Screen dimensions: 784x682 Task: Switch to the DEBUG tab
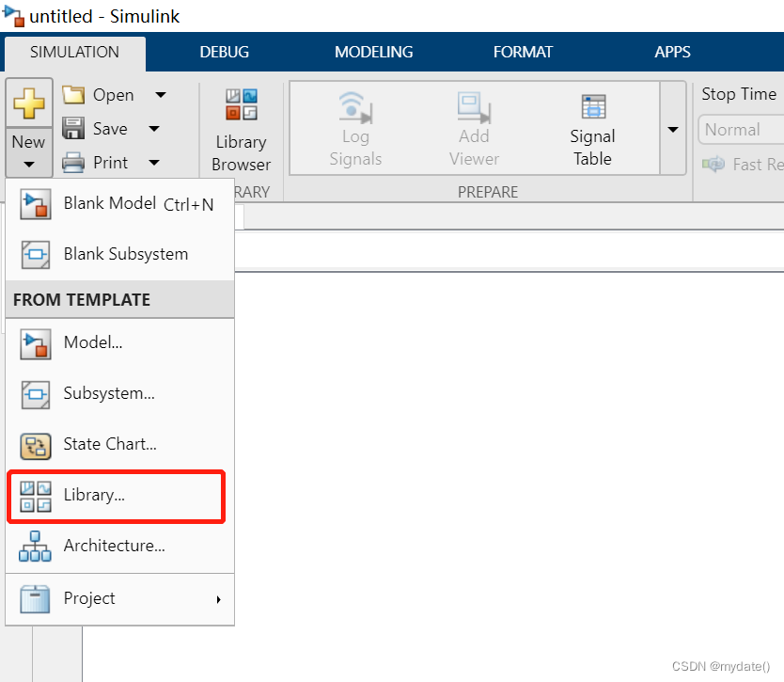(224, 52)
